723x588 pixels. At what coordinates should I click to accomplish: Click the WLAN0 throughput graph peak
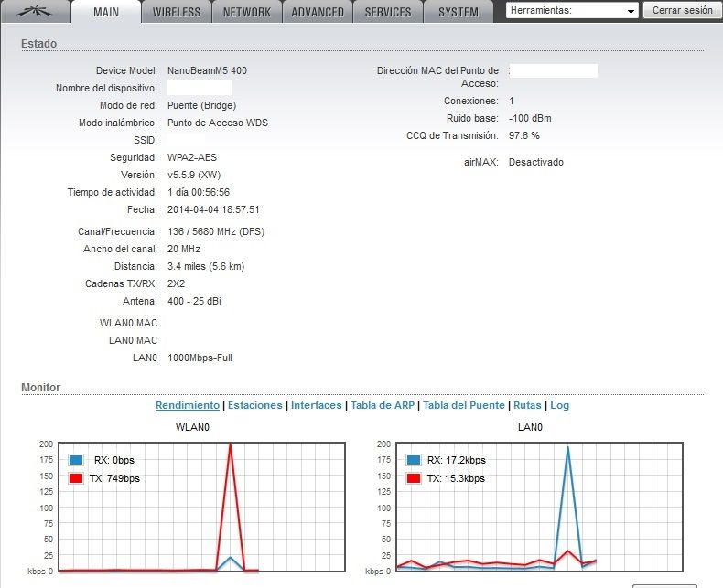[230, 445]
